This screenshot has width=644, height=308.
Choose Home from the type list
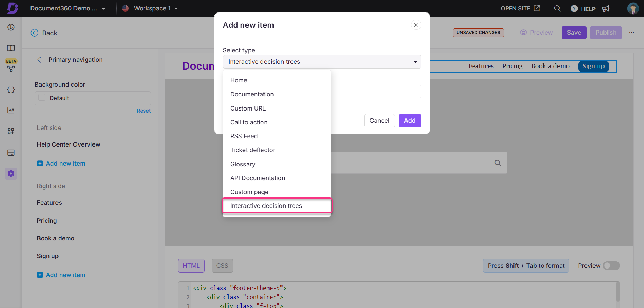tap(277, 80)
